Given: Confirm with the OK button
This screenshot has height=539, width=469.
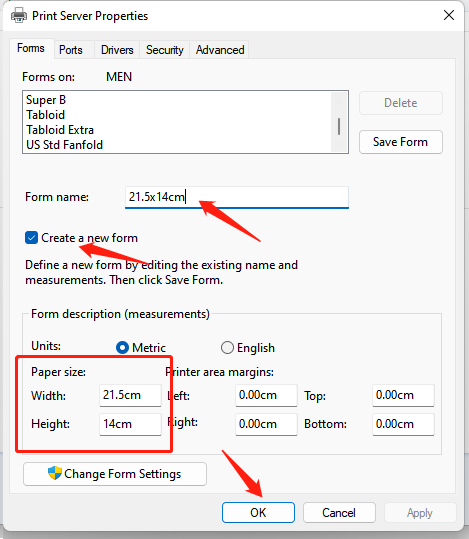Looking at the screenshot, I should coord(258,513).
